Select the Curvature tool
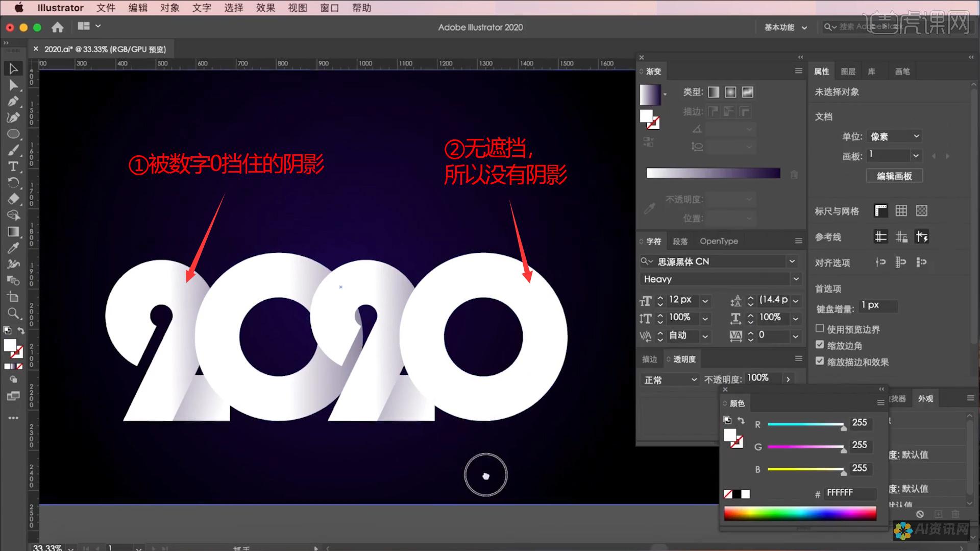 pyautogui.click(x=14, y=117)
